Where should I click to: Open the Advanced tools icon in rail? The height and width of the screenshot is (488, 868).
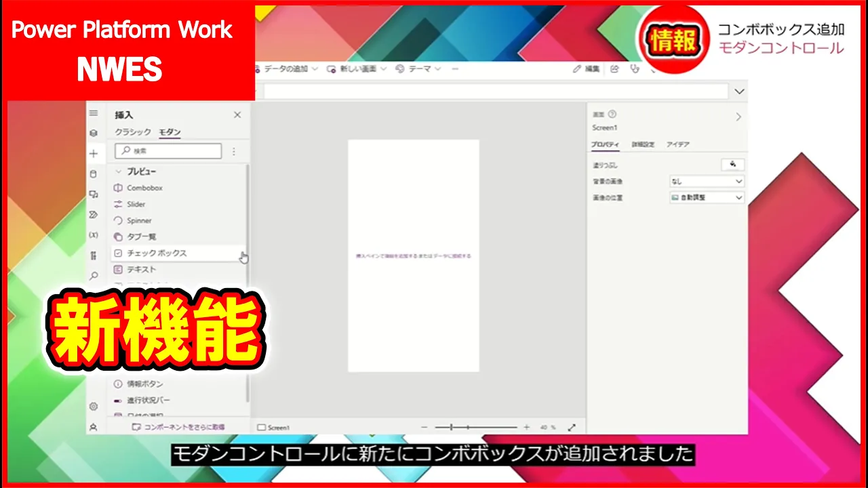(94, 256)
